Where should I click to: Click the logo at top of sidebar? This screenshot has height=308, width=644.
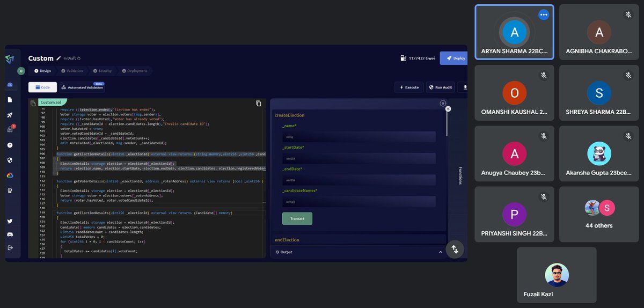point(10,58)
